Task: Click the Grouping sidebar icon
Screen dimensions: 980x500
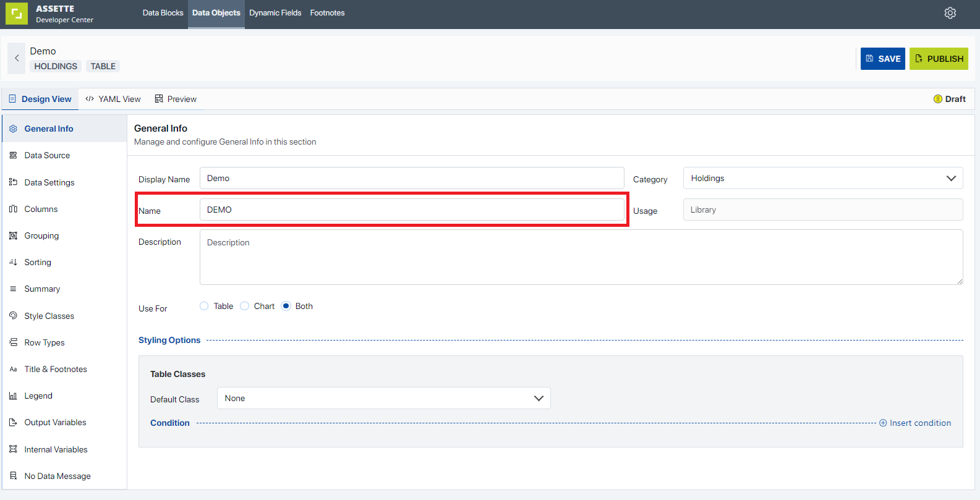Action: click(x=13, y=235)
